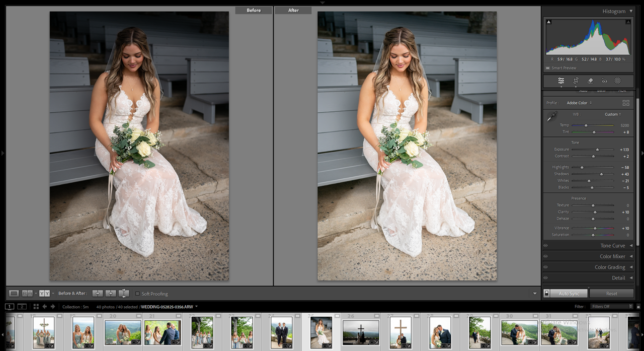Expand the Color Mixer panel

point(631,256)
